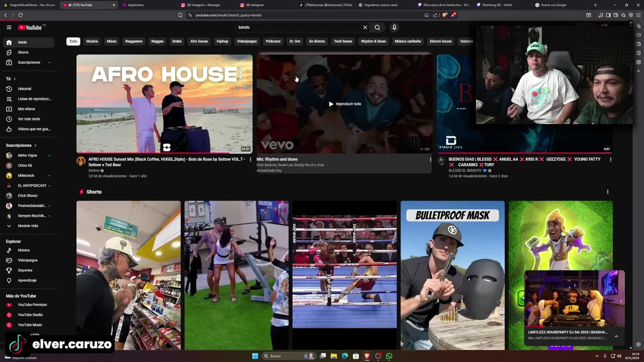Open Videos que me gustan

click(x=29, y=129)
